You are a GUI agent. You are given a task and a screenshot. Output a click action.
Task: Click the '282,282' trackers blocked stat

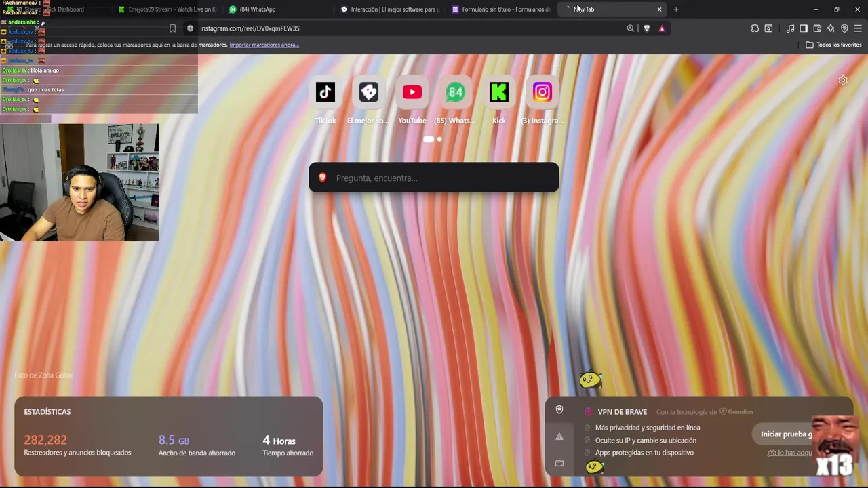point(45,440)
